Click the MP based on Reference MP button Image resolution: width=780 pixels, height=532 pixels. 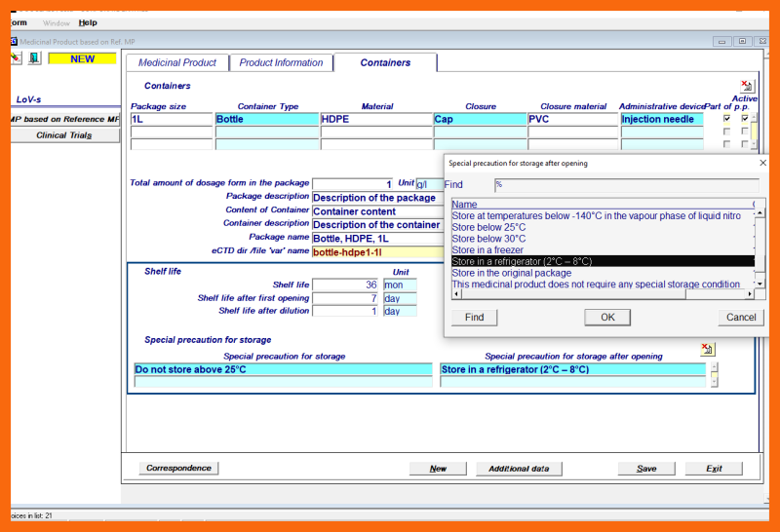64,119
